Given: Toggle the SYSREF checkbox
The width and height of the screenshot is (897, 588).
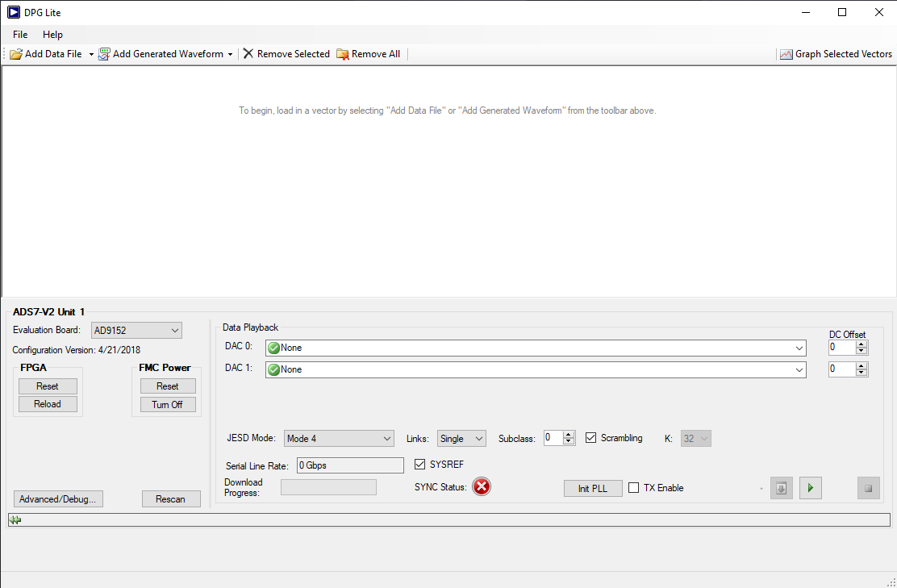Looking at the screenshot, I should coord(420,464).
